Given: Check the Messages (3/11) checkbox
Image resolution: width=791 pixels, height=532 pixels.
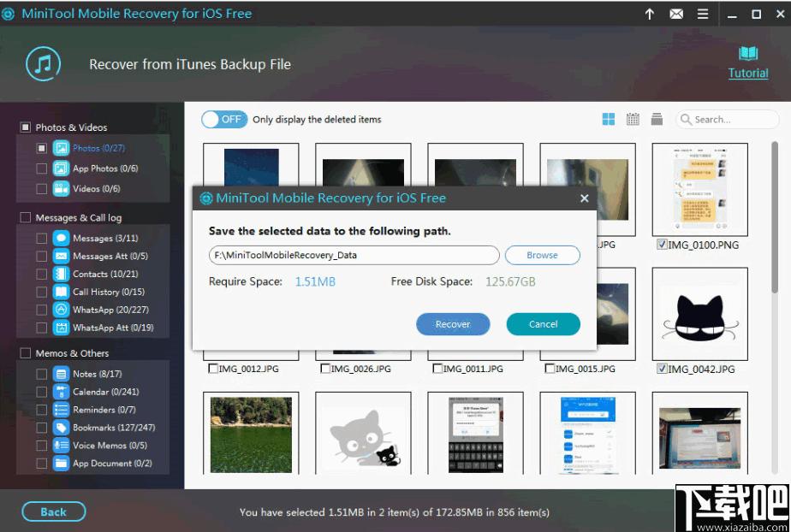Looking at the screenshot, I should 41,238.
